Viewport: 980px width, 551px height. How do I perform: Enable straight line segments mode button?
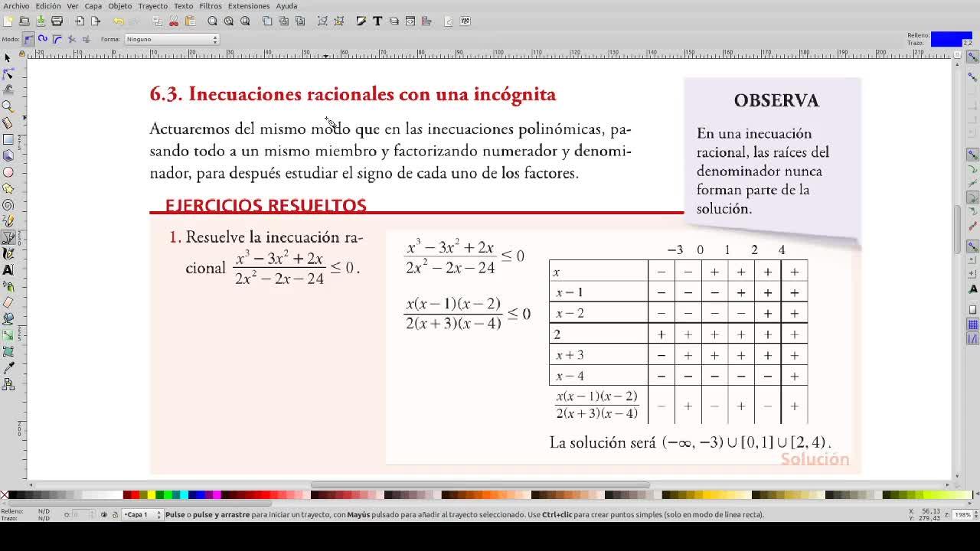(72, 39)
